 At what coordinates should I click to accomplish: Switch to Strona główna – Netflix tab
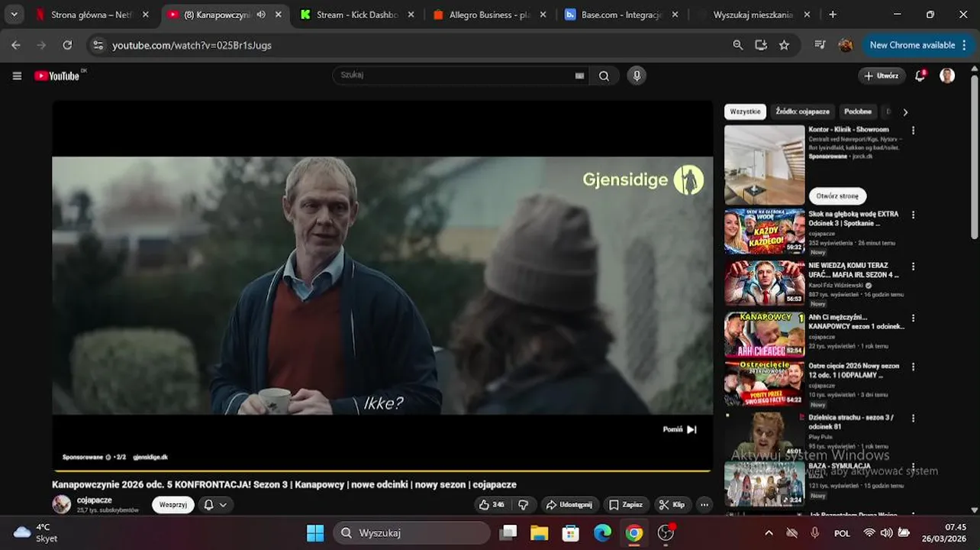(93, 15)
